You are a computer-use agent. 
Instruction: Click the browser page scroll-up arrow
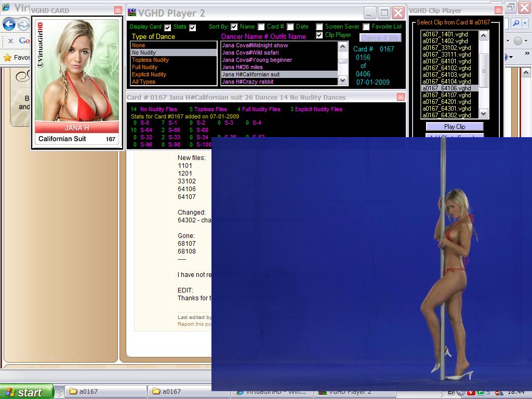(x=526, y=73)
